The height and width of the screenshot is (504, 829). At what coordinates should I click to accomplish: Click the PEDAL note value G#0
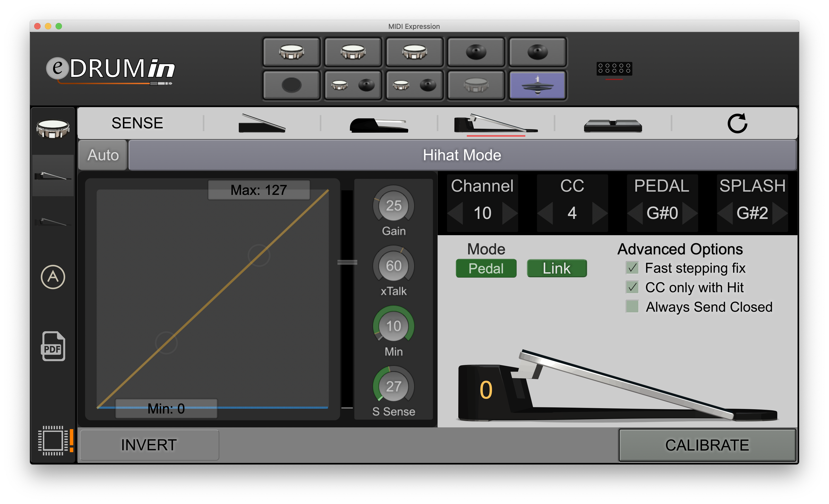pyautogui.click(x=662, y=213)
